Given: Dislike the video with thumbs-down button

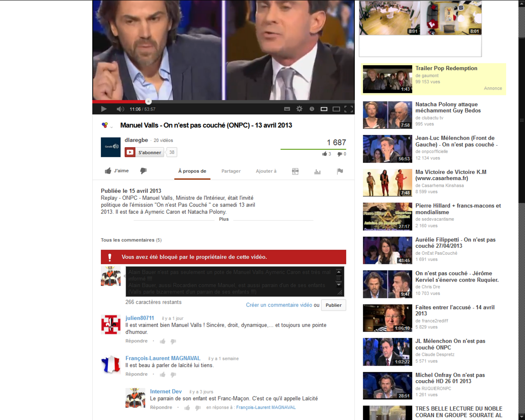Looking at the screenshot, I should (143, 171).
